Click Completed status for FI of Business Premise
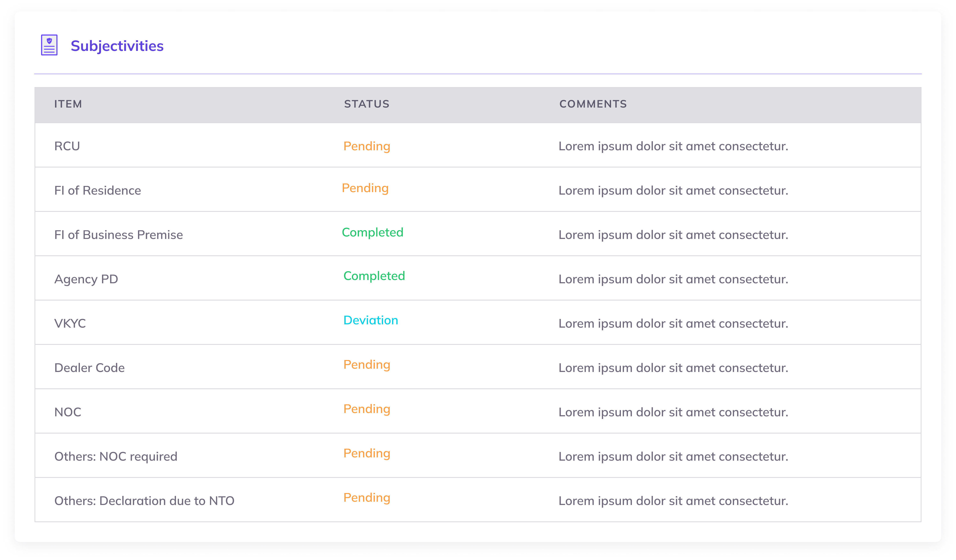Image resolution: width=956 pixels, height=560 pixels. (x=372, y=232)
